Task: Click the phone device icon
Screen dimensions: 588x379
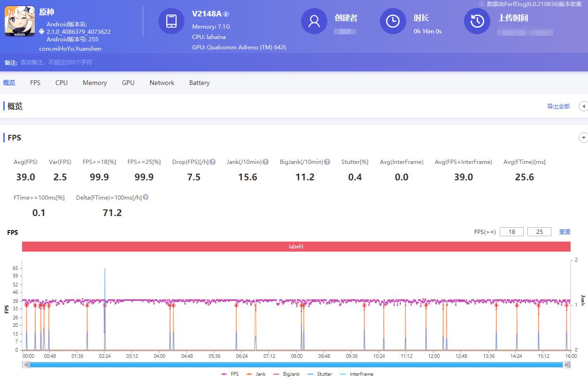Action: tap(171, 21)
